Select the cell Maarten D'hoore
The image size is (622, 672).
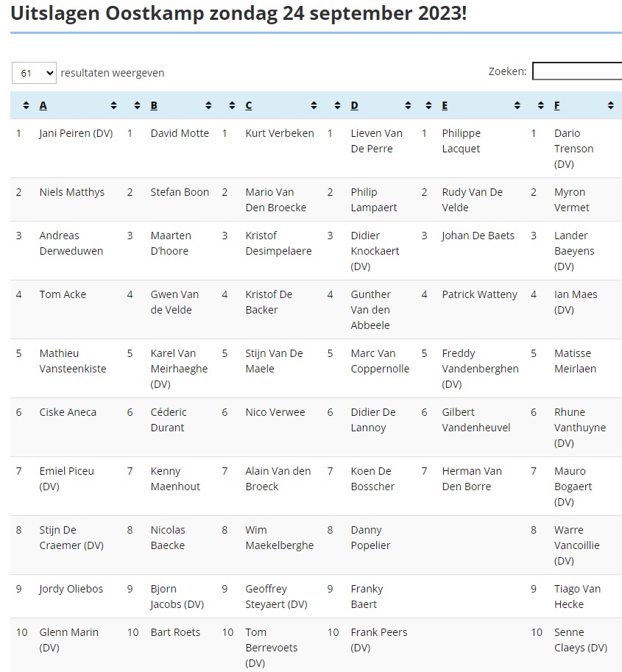point(171,243)
